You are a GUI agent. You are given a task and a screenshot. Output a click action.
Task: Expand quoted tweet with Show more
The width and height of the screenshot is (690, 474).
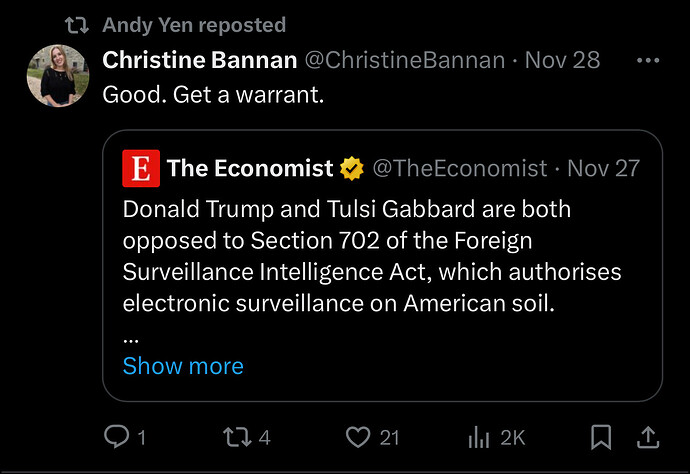tap(183, 365)
